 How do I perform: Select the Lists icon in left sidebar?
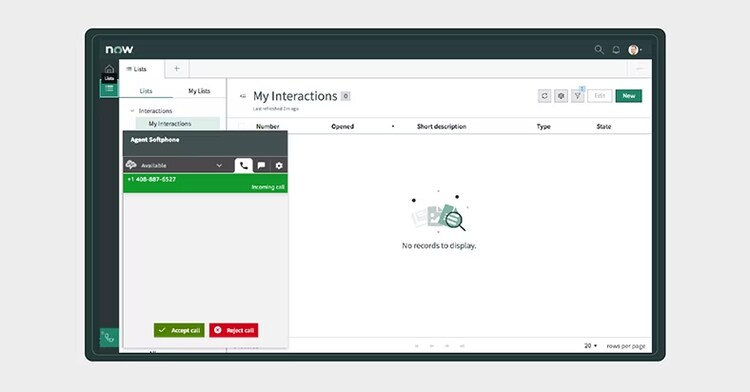109,88
